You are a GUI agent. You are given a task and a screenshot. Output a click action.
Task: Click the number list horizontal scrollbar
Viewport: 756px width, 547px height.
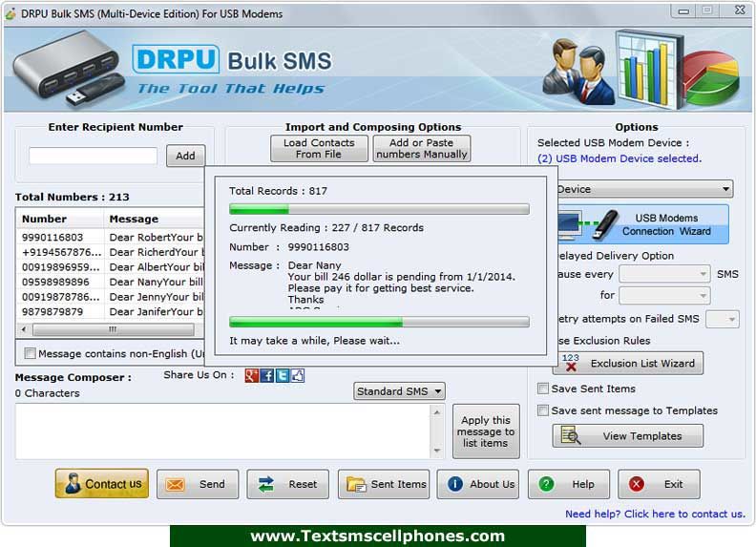114,329
